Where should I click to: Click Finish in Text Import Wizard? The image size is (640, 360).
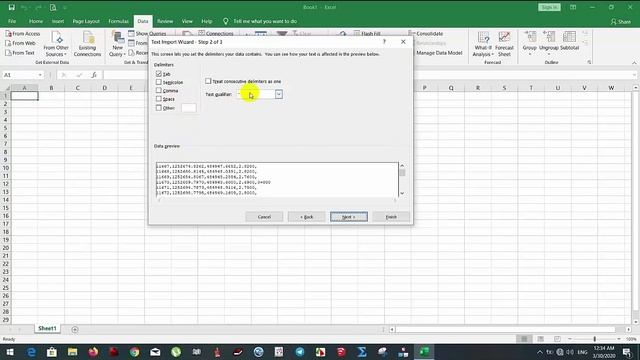[x=391, y=217]
